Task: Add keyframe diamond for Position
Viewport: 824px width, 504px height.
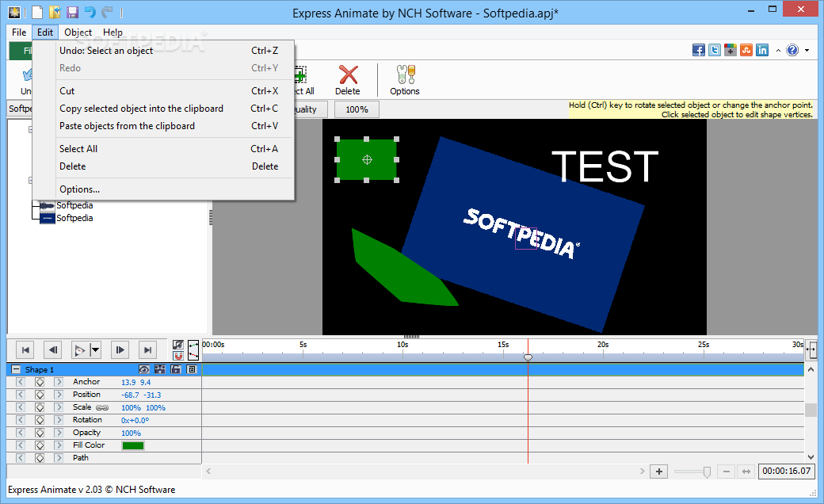Action: [40, 395]
